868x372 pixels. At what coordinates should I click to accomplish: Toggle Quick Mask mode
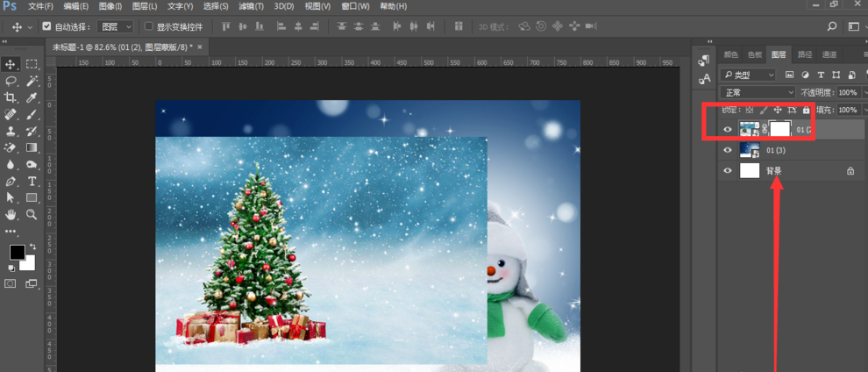(11, 283)
